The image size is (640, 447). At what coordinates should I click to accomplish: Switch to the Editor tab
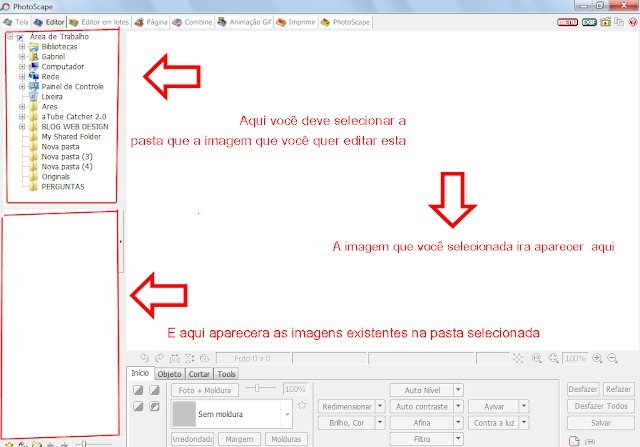(x=49, y=22)
